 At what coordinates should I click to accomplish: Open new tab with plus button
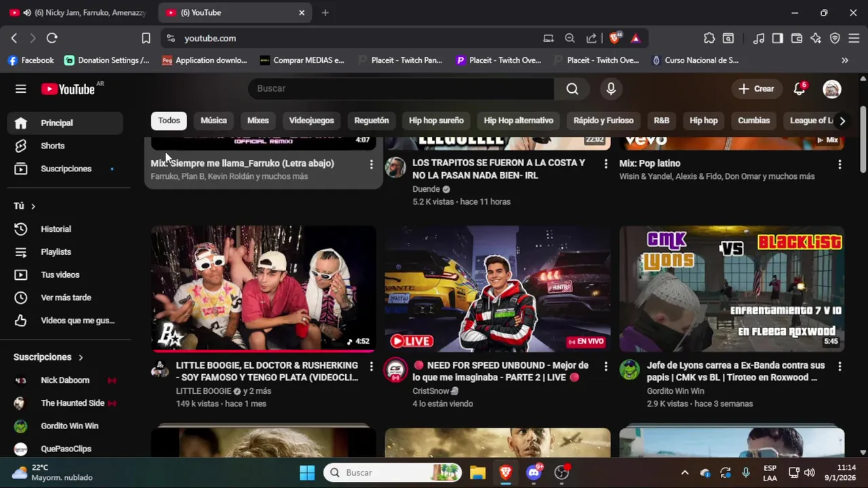pos(325,12)
